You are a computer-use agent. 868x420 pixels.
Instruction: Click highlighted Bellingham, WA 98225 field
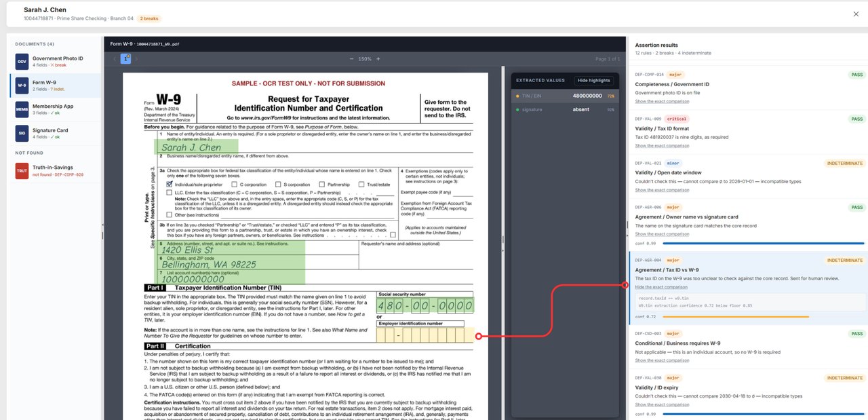click(231, 264)
